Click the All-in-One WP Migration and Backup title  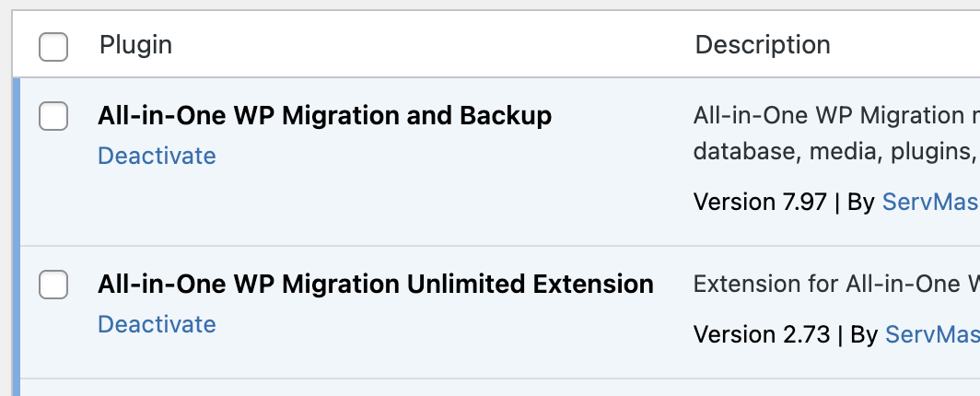tap(324, 116)
